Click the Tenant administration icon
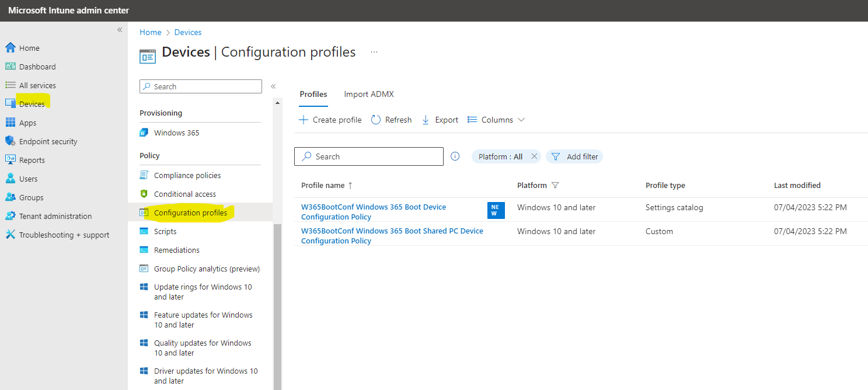 (x=10, y=216)
